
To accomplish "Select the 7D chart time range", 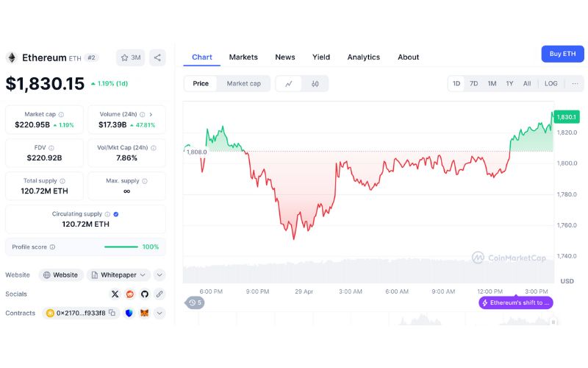I will (474, 84).
